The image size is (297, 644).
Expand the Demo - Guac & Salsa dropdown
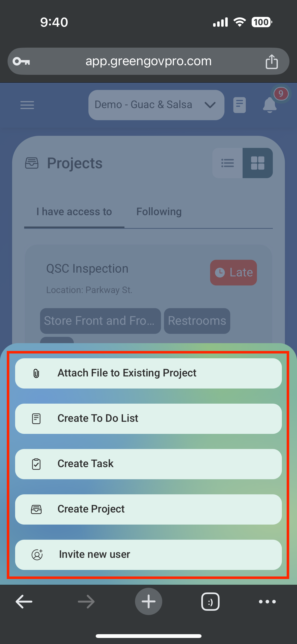pyautogui.click(x=156, y=105)
